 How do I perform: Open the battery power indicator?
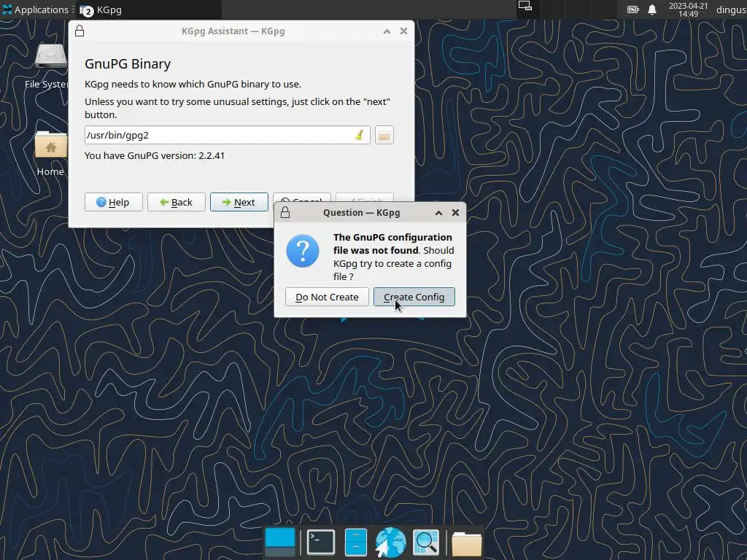(x=632, y=9)
